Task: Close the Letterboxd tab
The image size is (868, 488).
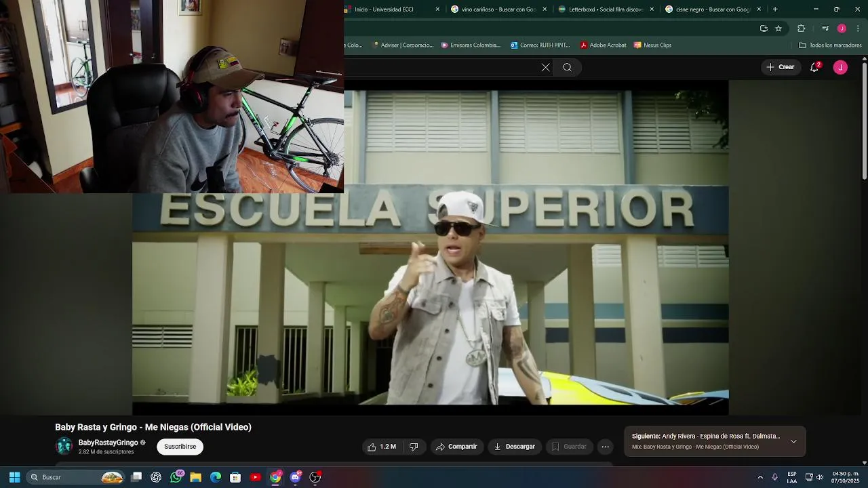Action: [652, 9]
